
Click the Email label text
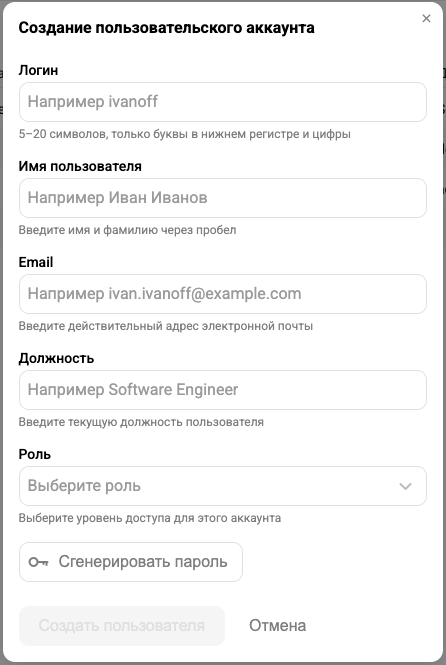pos(36,262)
